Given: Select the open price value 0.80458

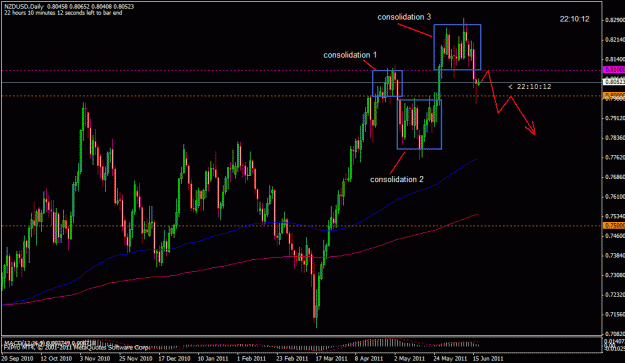Looking at the screenshot, I should [x=57, y=7].
